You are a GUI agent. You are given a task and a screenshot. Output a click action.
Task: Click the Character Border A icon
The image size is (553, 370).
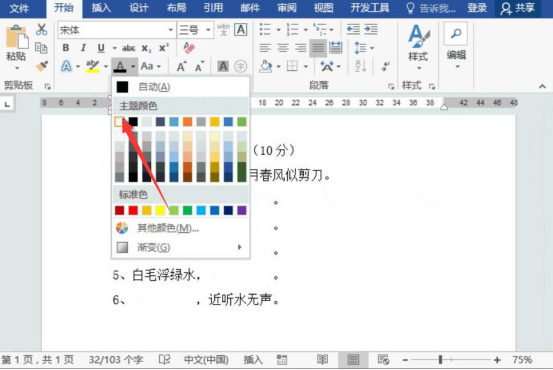241,30
